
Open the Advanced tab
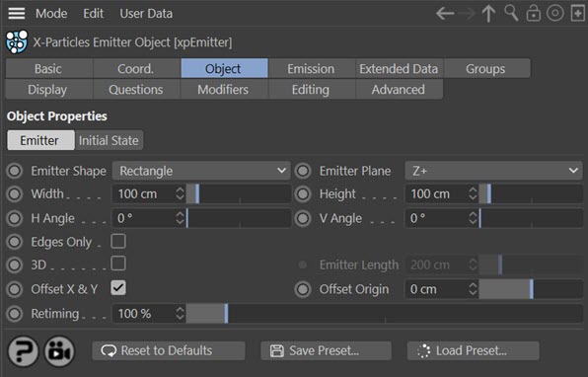399,89
